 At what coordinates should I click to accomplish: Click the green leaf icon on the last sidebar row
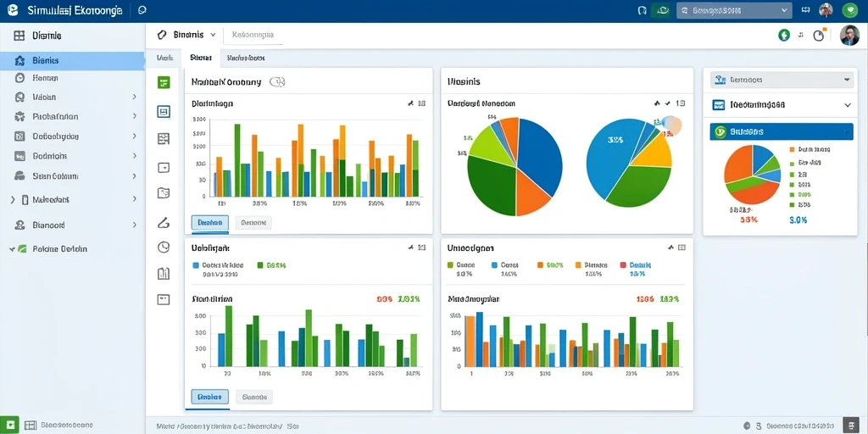(21, 249)
